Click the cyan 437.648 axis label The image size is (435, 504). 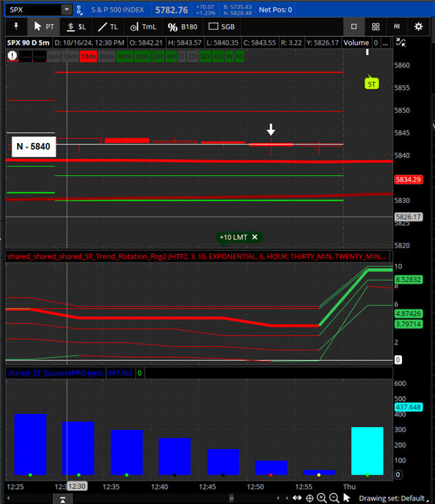pos(408,407)
